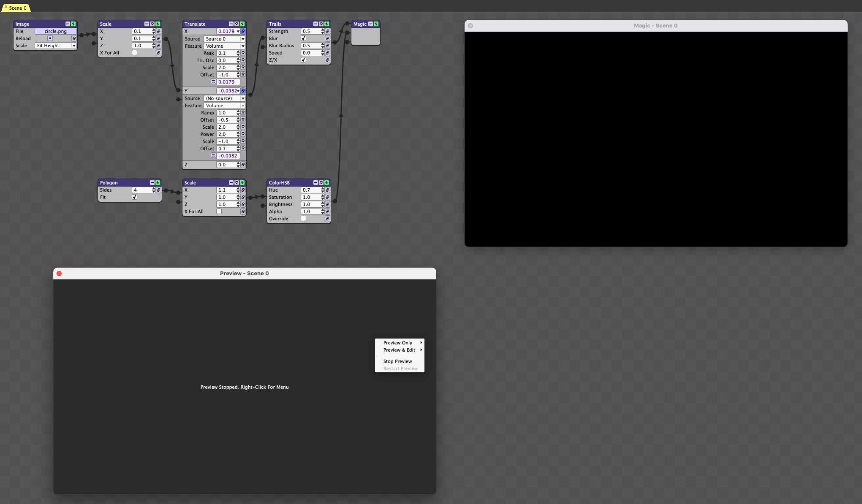Click link icon beside Polygon Sides value

pos(158,190)
